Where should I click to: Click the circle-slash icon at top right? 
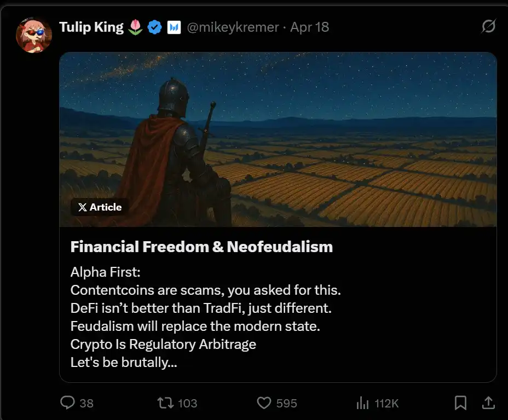pyautogui.click(x=488, y=26)
